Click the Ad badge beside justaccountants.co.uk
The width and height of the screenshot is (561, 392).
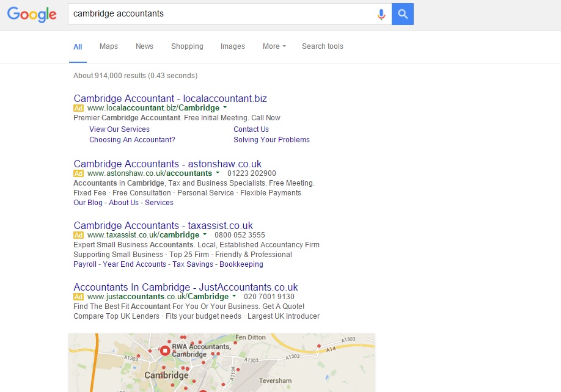[x=78, y=297]
